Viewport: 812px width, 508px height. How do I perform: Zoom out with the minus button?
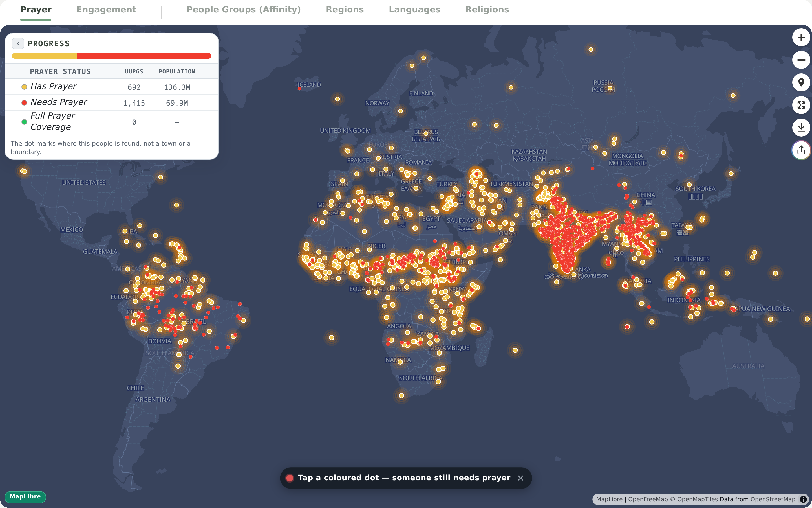(x=801, y=60)
